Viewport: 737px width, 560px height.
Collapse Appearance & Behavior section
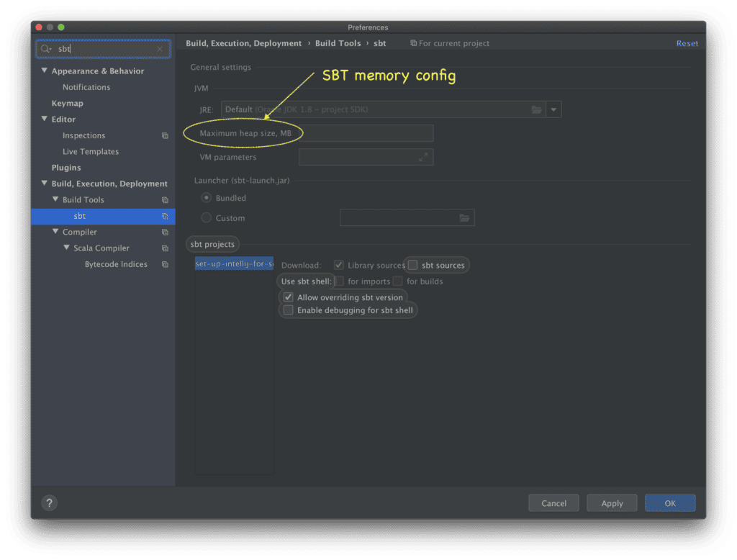pos(44,71)
